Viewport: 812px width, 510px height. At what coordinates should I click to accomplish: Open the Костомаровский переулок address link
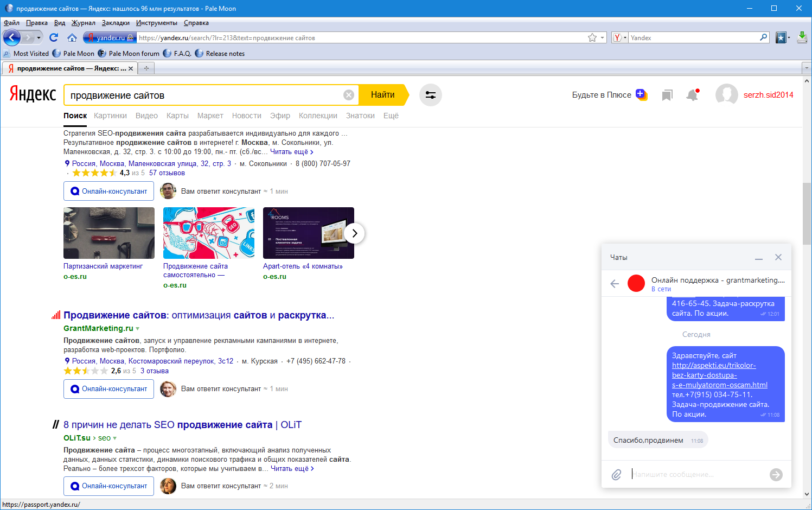coord(153,361)
